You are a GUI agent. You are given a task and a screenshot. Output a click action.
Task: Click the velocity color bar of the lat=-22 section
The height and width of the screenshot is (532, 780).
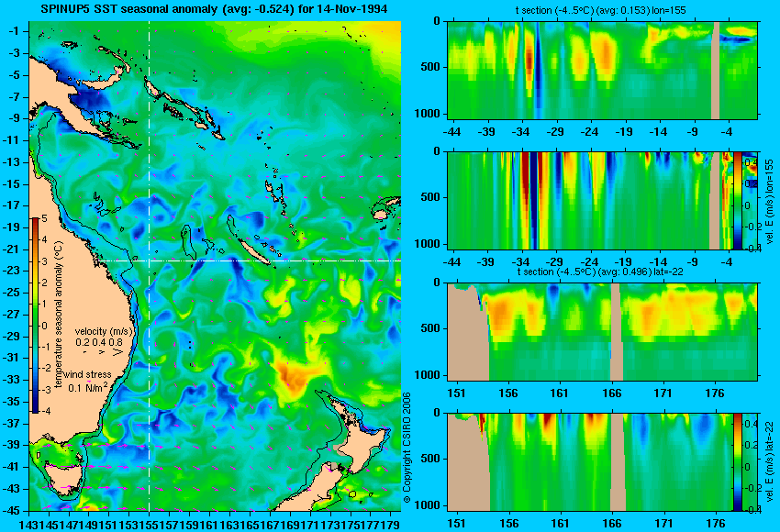coord(737,462)
